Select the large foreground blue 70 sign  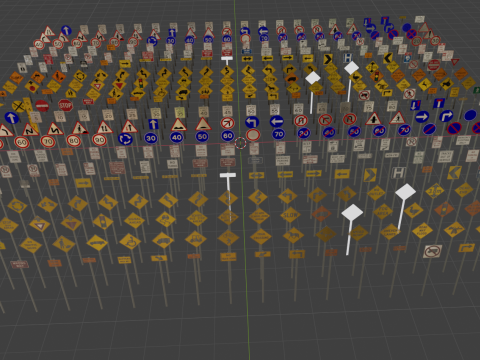pos(278,134)
